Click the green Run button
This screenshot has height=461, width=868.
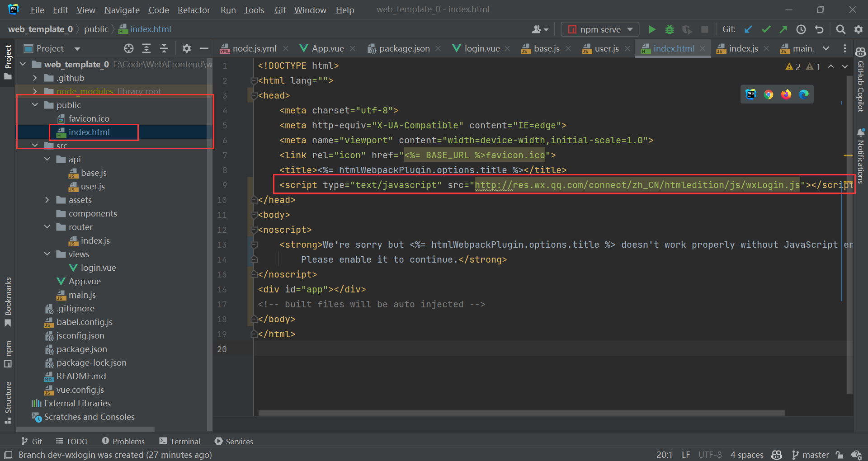[x=652, y=29]
